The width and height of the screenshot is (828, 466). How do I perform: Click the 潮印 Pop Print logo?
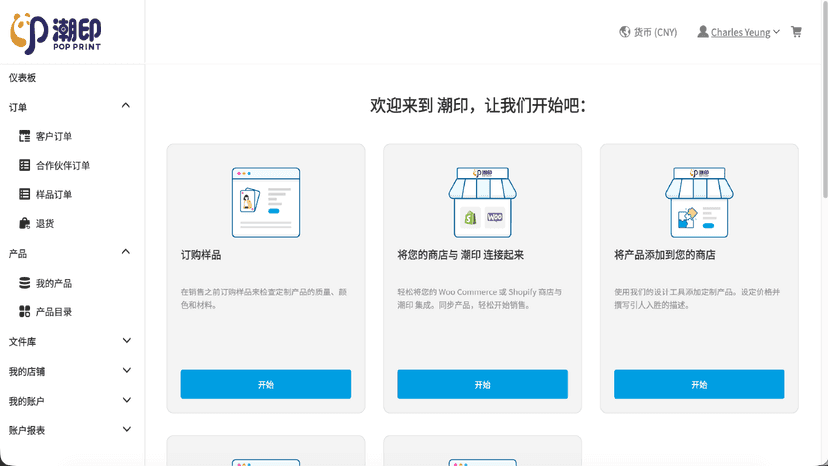[55, 34]
